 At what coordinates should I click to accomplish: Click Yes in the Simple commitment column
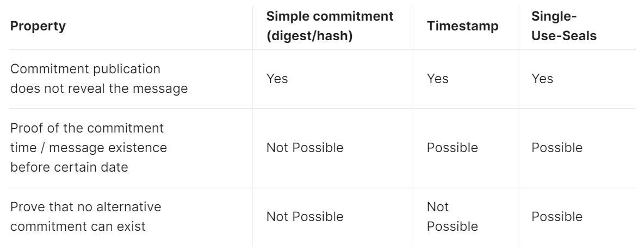[277, 79]
